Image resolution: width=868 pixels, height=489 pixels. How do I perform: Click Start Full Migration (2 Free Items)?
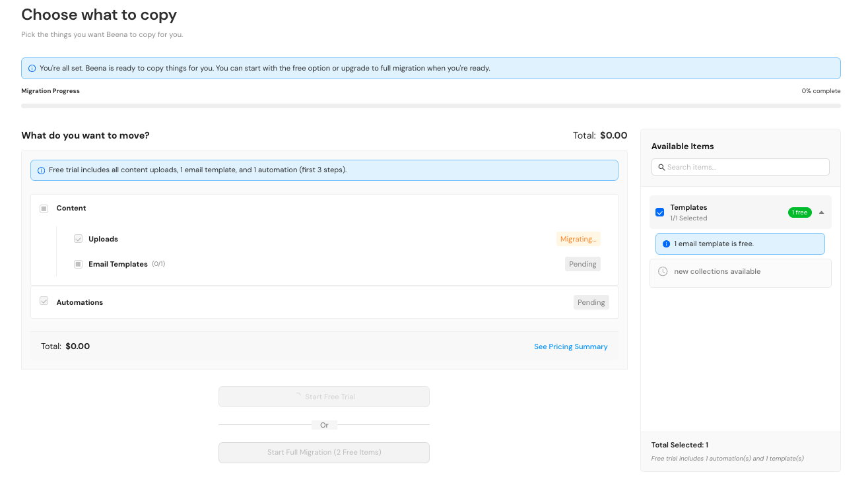pyautogui.click(x=323, y=452)
